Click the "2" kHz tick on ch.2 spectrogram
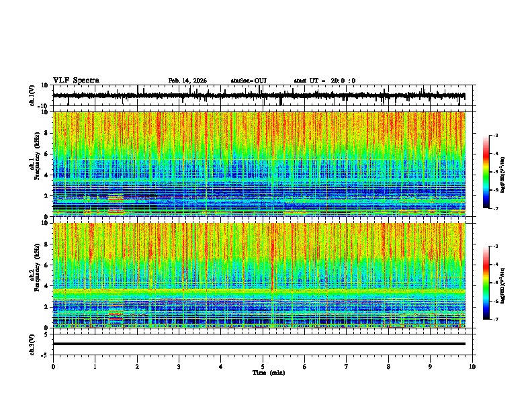The height and width of the screenshot is (411, 532). click(x=46, y=307)
